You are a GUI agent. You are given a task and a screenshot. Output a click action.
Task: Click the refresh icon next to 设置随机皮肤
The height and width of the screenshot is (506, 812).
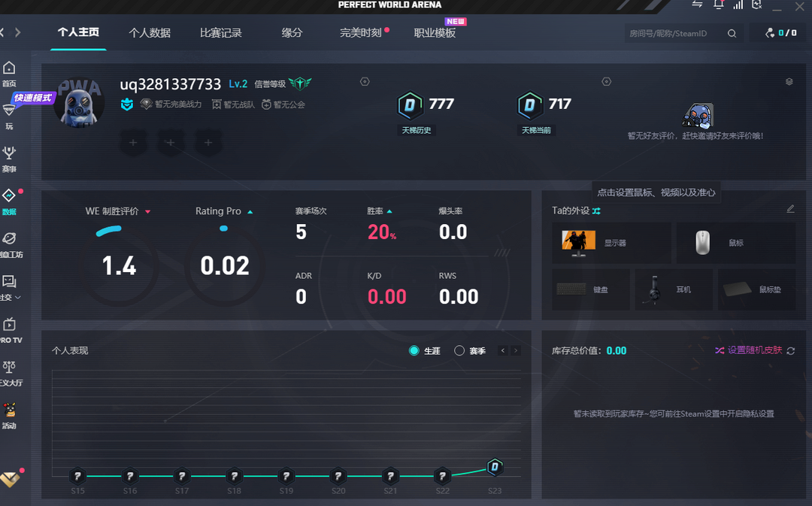(791, 350)
